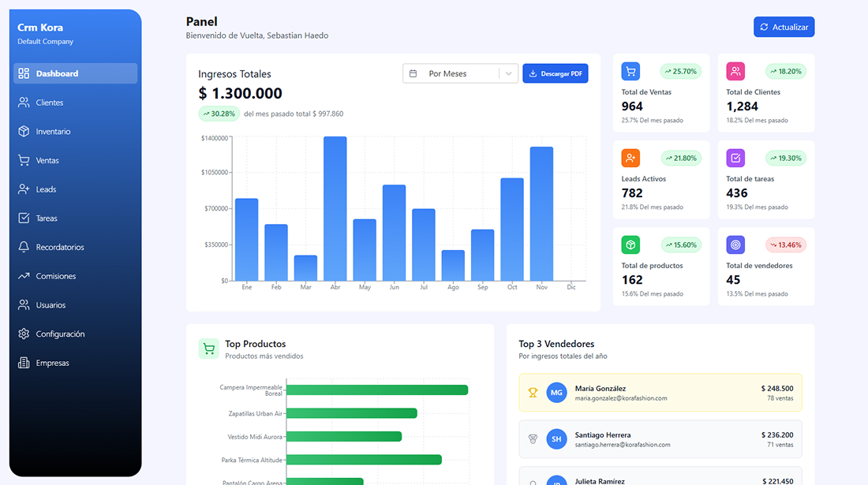Click the purple Total de tareas icon
This screenshot has width=868, height=485.
pyautogui.click(x=735, y=158)
